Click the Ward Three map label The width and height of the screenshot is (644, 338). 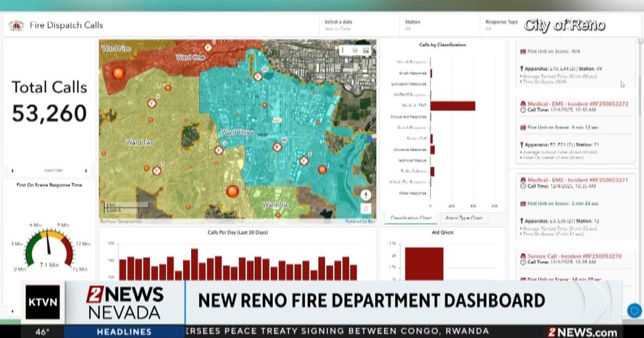click(237, 132)
